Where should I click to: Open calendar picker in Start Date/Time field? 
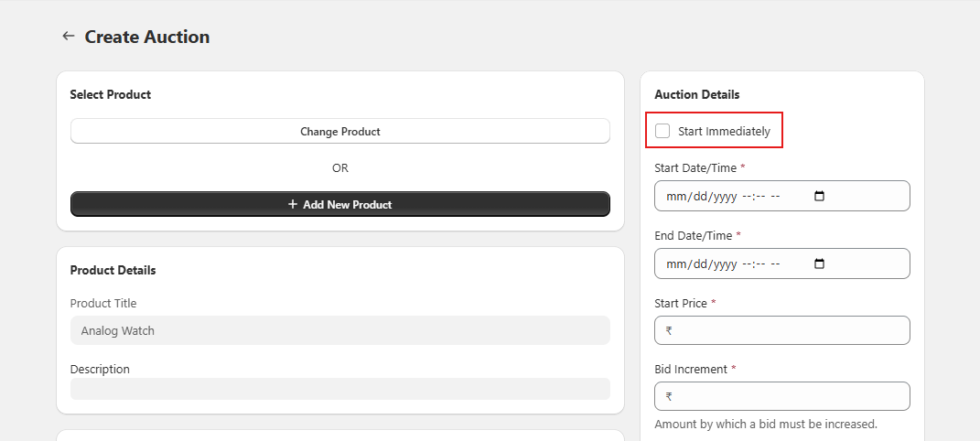[x=819, y=196]
